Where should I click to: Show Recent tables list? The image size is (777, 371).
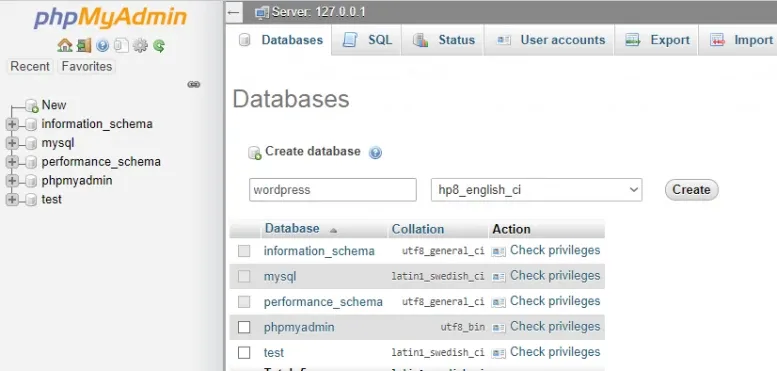(x=30, y=66)
